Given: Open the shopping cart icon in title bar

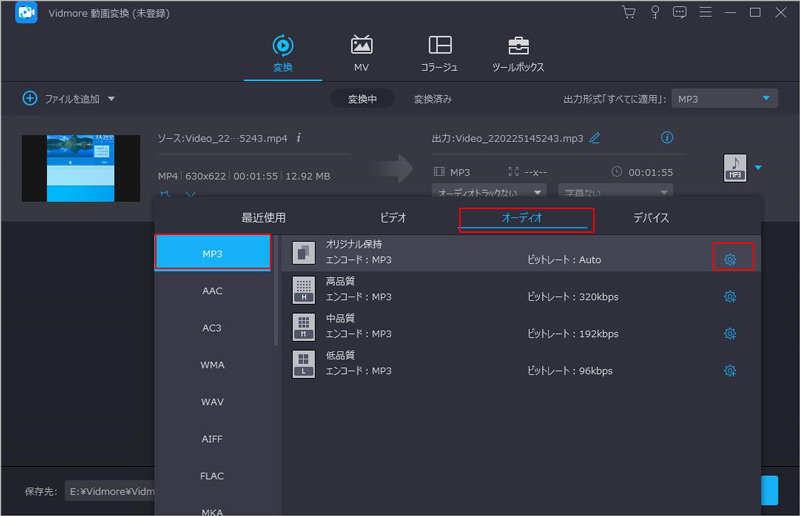Looking at the screenshot, I should [629, 13].
